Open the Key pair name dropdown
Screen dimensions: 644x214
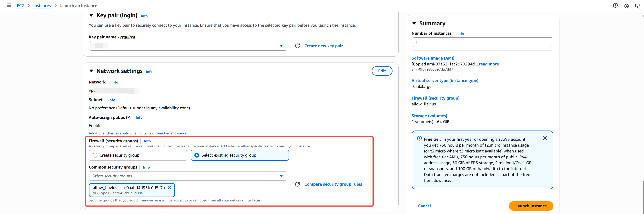click(x=188, y=46)
